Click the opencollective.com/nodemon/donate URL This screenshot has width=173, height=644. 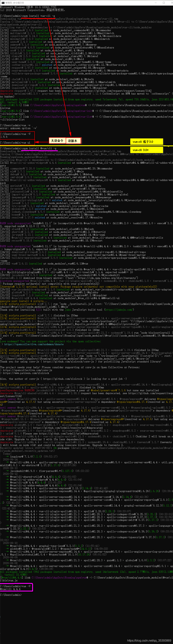34,344
